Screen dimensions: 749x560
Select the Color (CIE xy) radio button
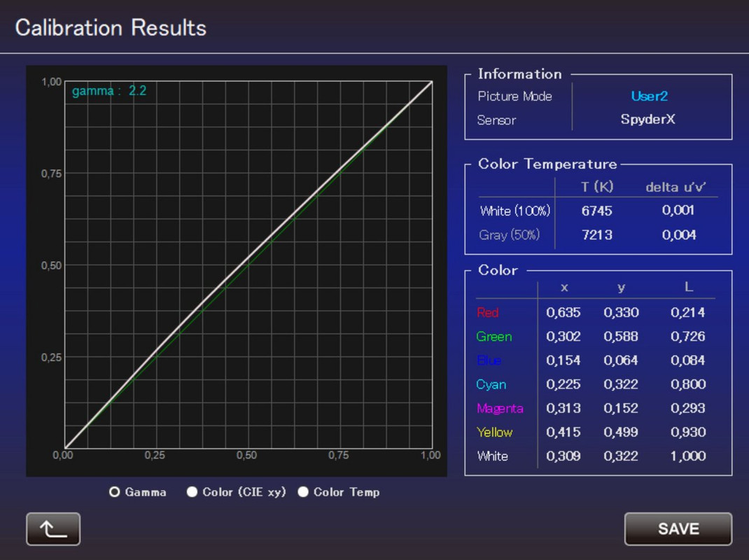coord(192,491)
